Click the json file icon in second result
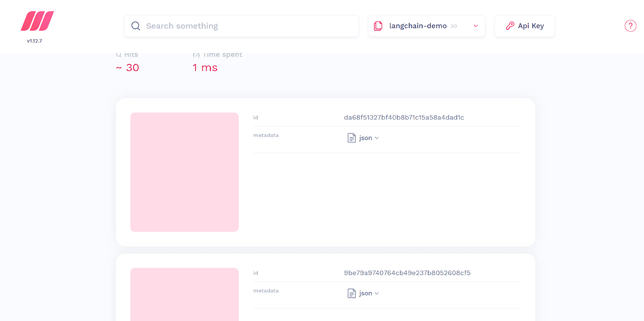This screenshot has width=644, height=321. click(351, 293)
